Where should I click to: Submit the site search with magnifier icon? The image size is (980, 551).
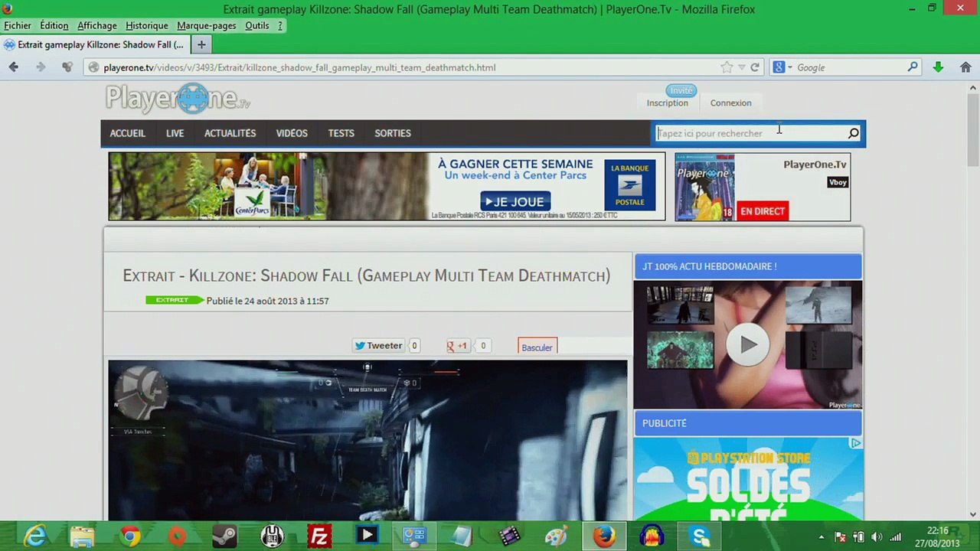[x=854, y=133]
